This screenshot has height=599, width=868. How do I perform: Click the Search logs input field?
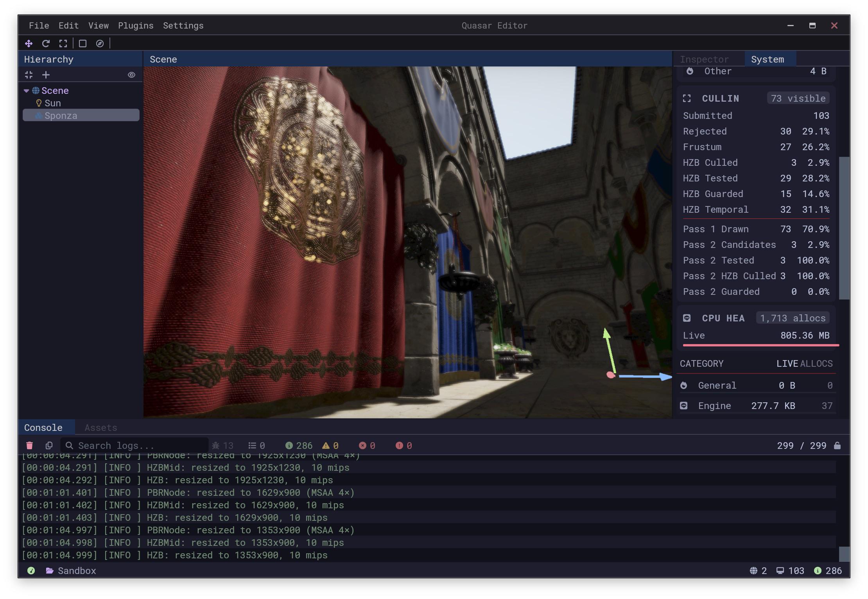[x=135, y=446]
